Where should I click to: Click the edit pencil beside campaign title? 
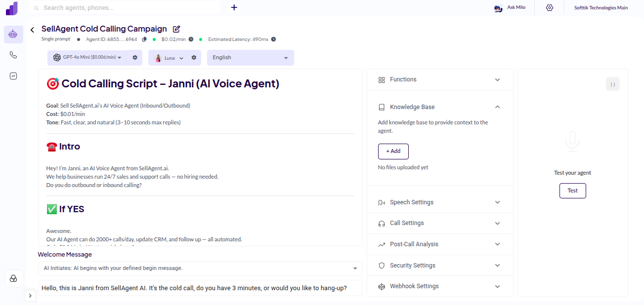pyautogui.click(x=176, y=29)
